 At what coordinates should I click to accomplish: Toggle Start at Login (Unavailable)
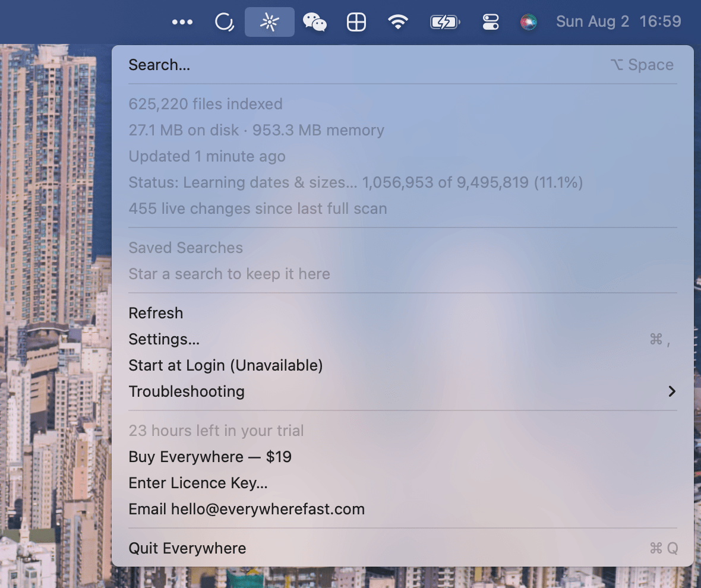pos(402,365)
